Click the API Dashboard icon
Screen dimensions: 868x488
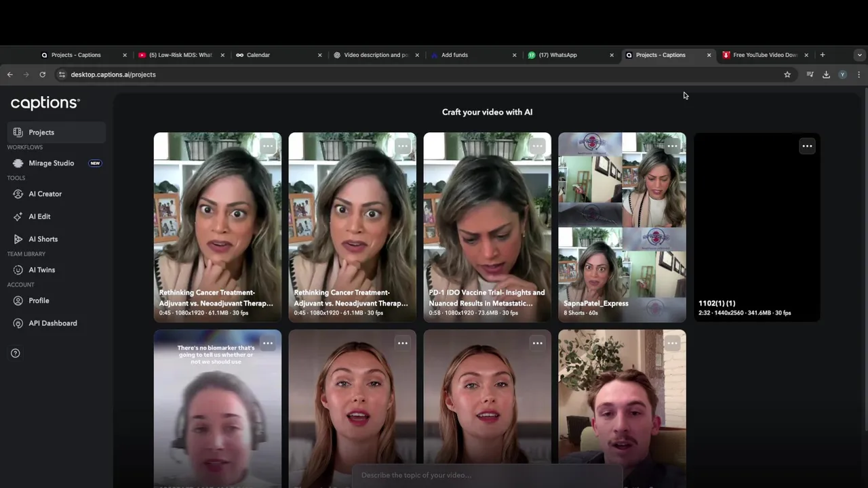pyautogui.click(x=18, y=323)
